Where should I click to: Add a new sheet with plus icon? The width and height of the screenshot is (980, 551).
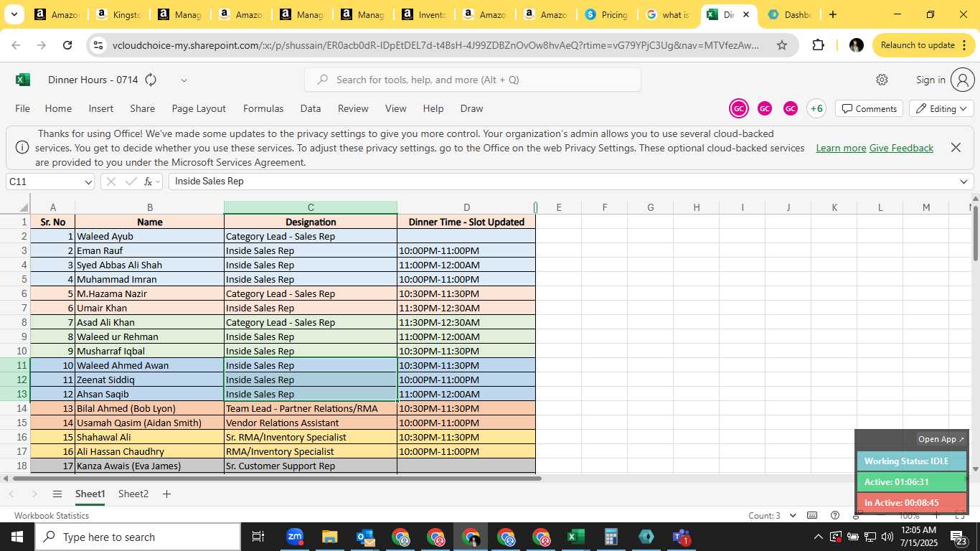166,494
